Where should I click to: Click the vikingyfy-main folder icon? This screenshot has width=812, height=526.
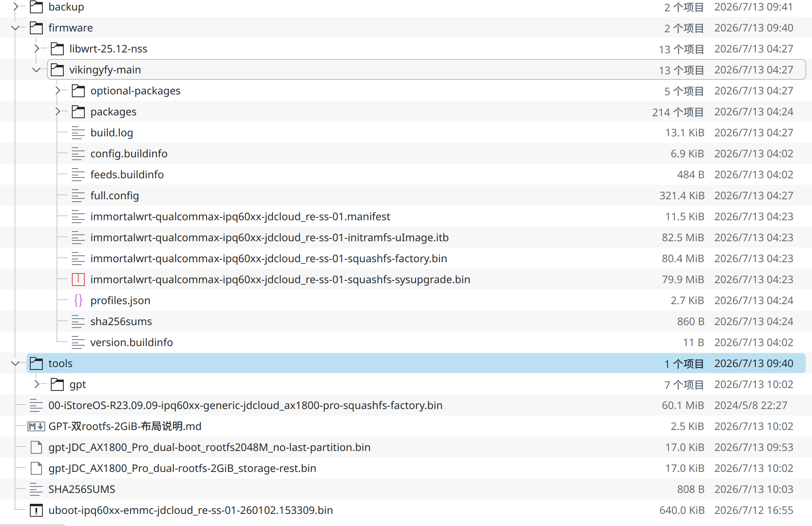(x=57, y=70)
